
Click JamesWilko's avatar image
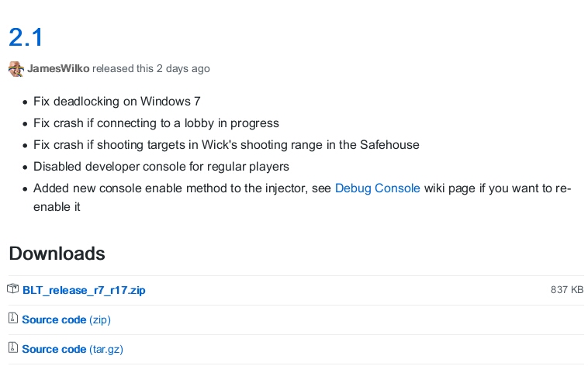click(16, 69)
